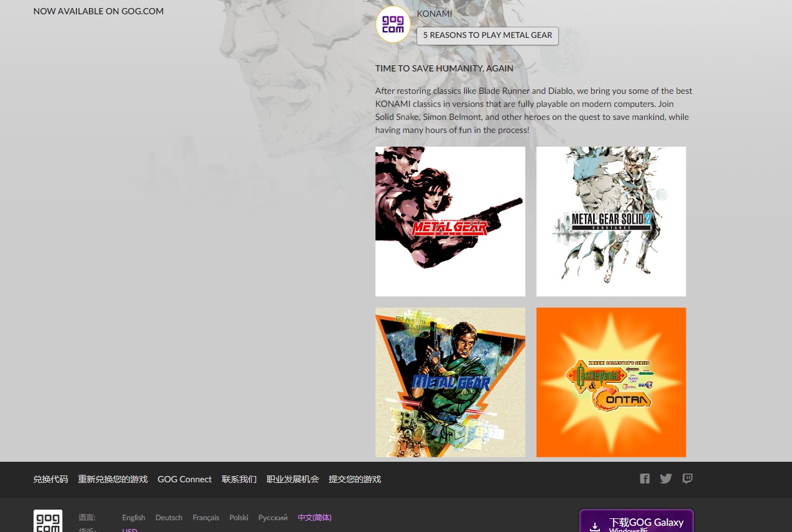
Task: Open the Twitch icon in footer
Action: coord(687,479)
